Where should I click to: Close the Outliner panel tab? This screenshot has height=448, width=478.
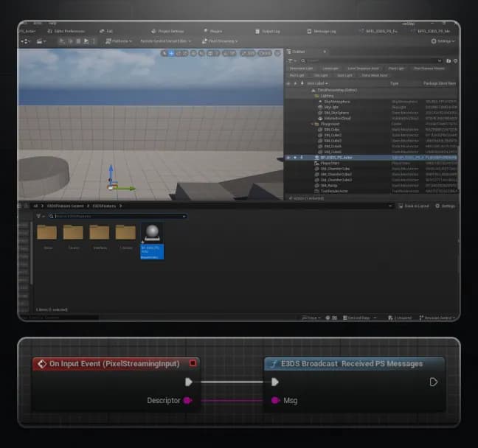click(325, 52)
